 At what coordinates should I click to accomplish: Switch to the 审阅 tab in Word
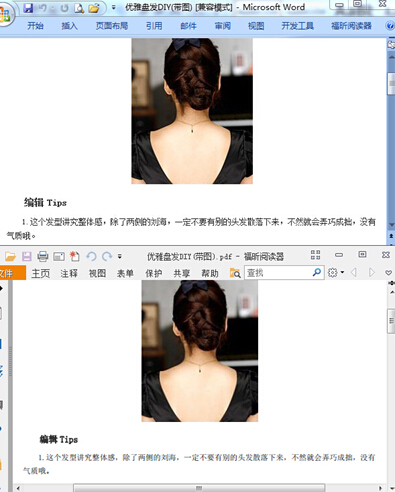[x=222, y=26]
